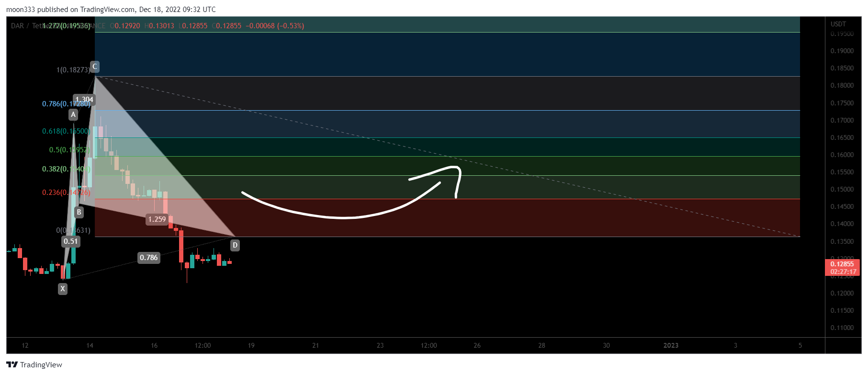Click date 30 on the time axis
Screen dimensions: 868x375
click(606, 345)
